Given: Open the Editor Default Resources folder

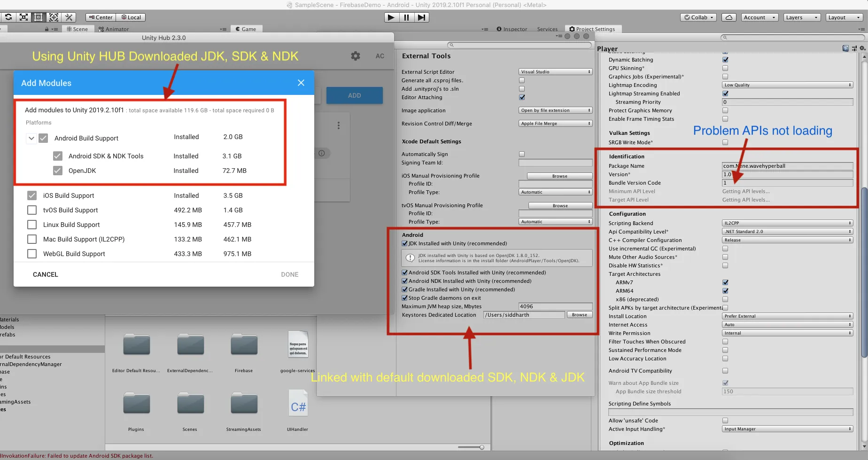Looking at the screenshot, I should point(136,345).
